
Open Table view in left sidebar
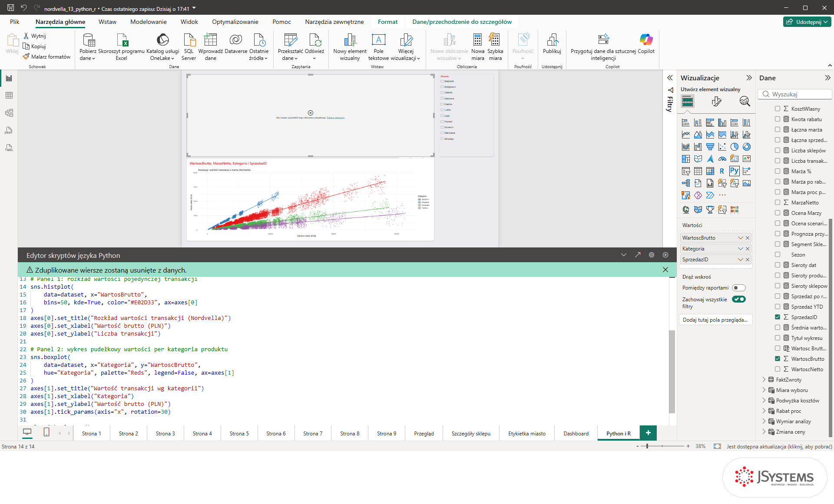click(9, 96)
